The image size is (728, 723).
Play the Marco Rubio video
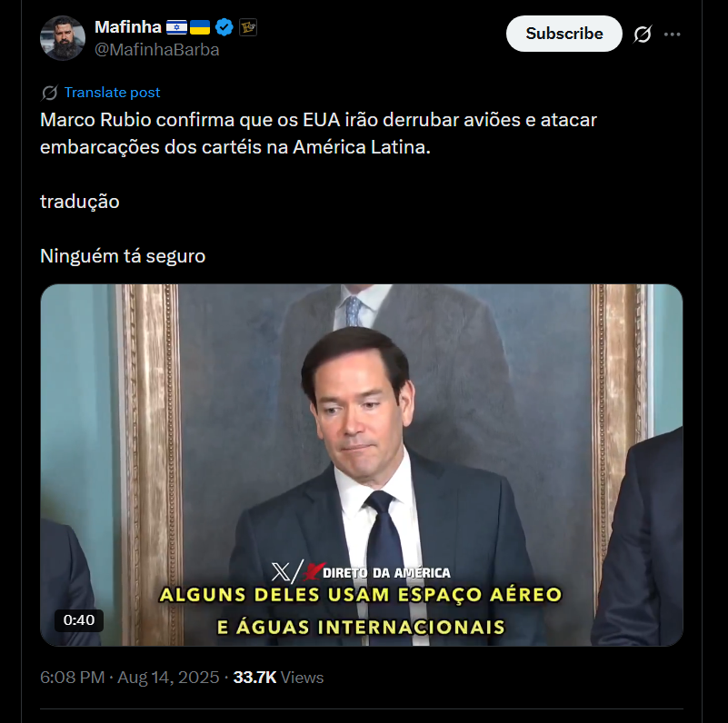pyautogui.click(x=362, y=465)
